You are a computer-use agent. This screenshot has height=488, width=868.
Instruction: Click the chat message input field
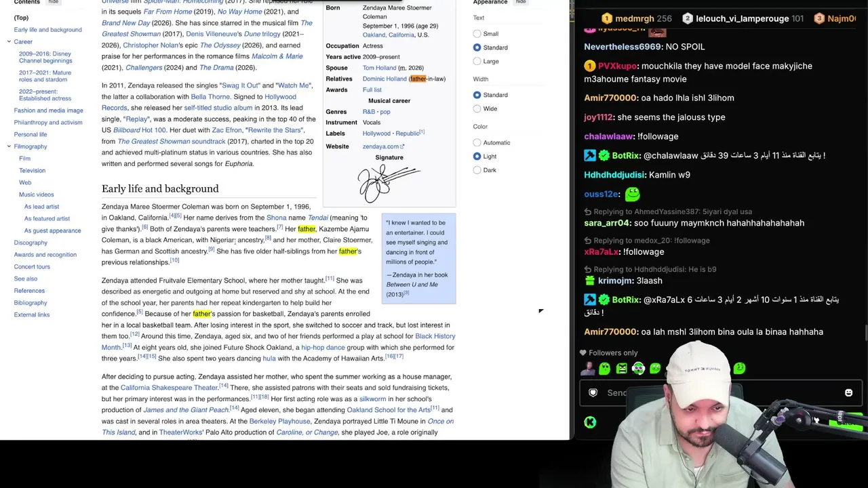(720, 393)
